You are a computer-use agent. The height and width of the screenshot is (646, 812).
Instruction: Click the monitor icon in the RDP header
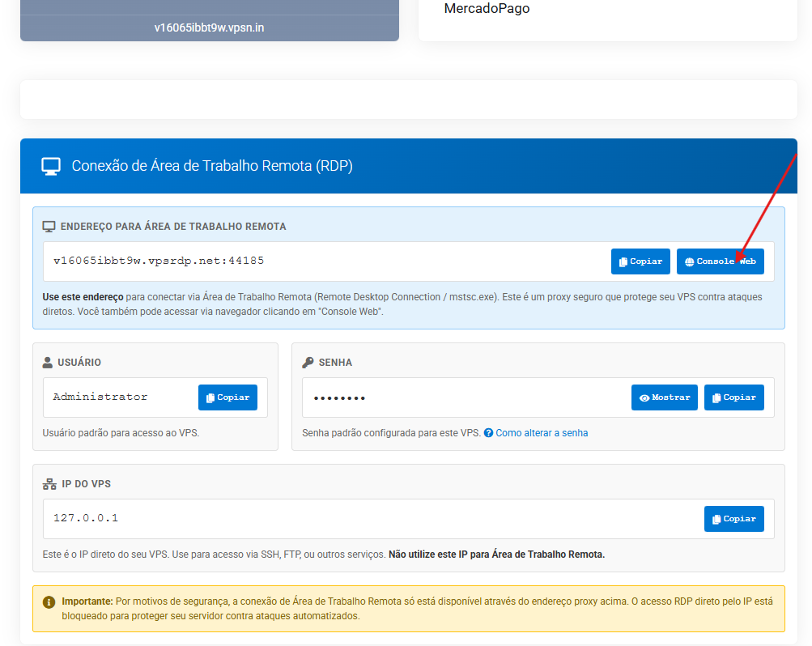coord(51,167)
